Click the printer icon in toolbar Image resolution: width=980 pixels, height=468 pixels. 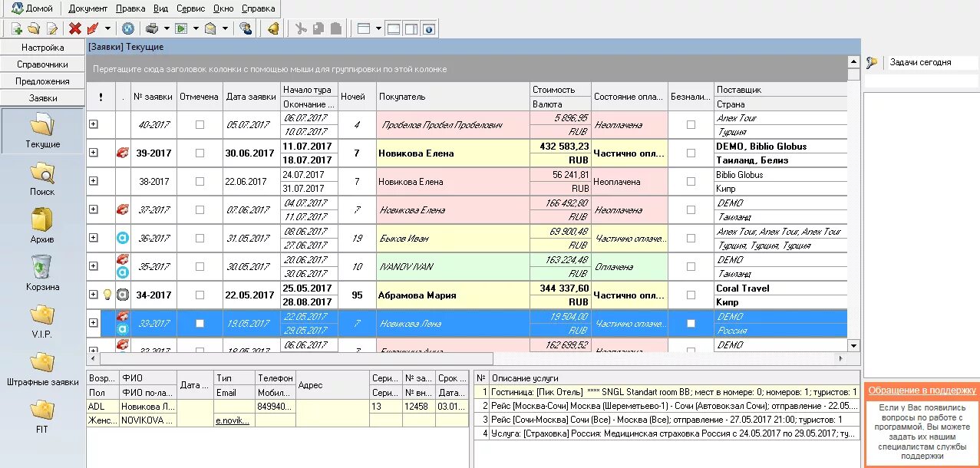click(152, 29)
